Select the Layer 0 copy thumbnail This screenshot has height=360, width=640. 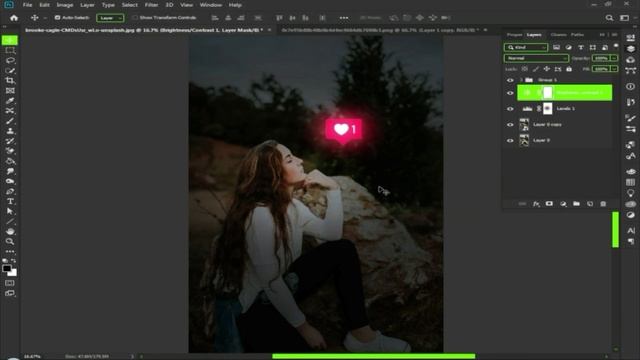point(524,124)
